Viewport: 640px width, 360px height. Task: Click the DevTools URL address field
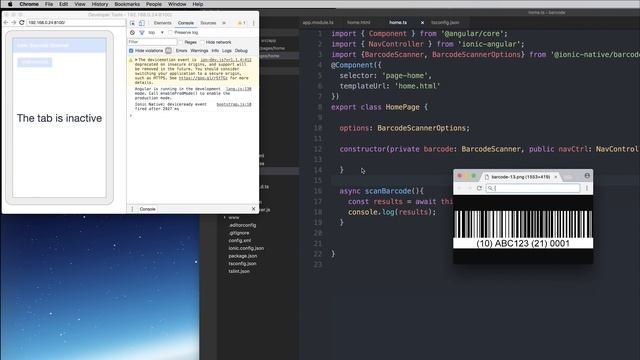tap(76, 22)
